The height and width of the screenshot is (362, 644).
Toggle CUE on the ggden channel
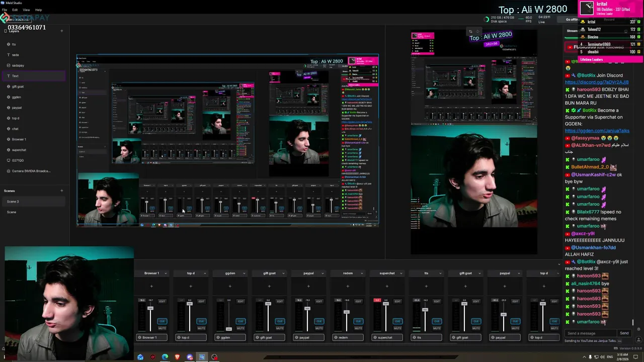tap(240, 321)
